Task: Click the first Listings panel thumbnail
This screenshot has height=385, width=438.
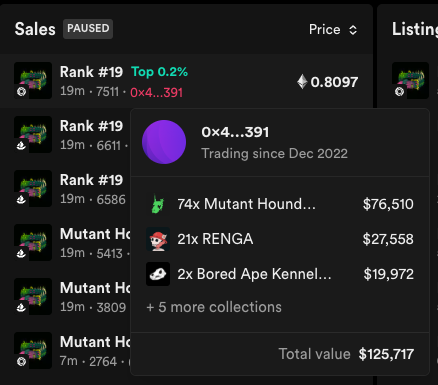Action: click(410, 80)
